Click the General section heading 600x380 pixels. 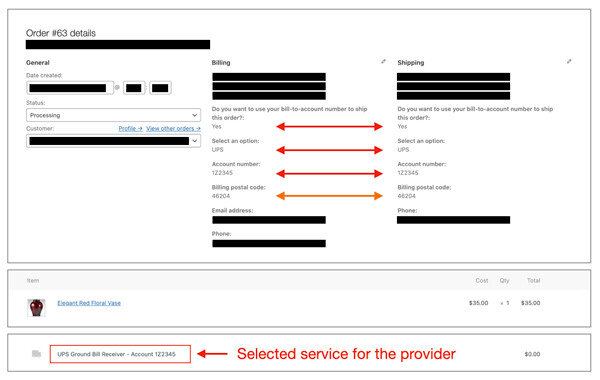[38, 62]
